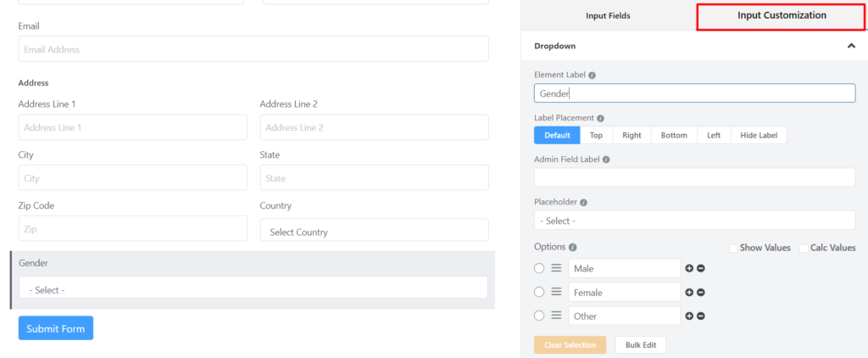Image resolution: width=868 pixels, height=358 pixels.
Task: Add option after Male with plus icon
Action: (x=689, y=269)
